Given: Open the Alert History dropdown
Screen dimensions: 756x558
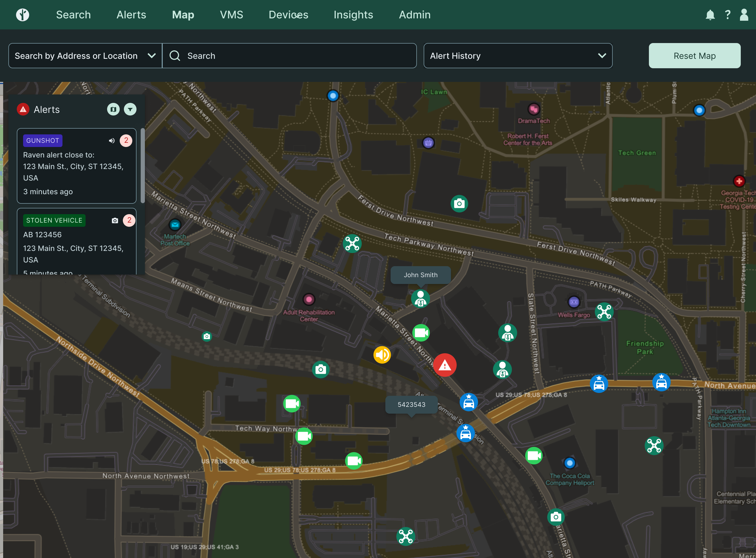Looking at the screenshot, I should pos(517,56).
